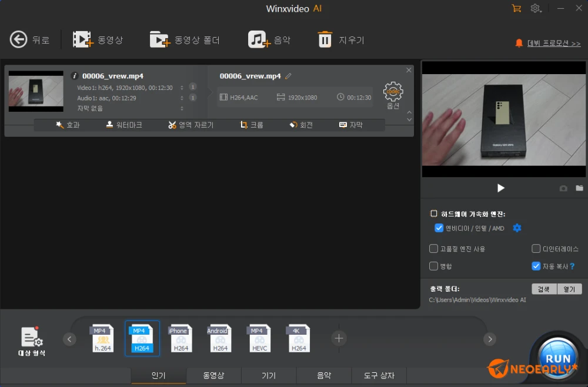Play the preview video
The width and height of the screenshot is (588, 387).
tap(500, 188)
